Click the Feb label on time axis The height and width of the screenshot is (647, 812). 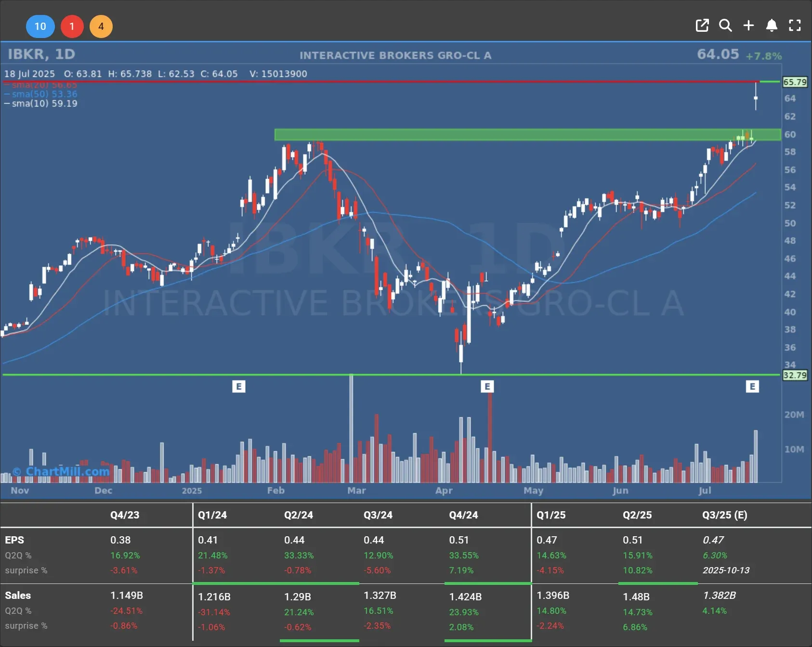tap(276, 491)
